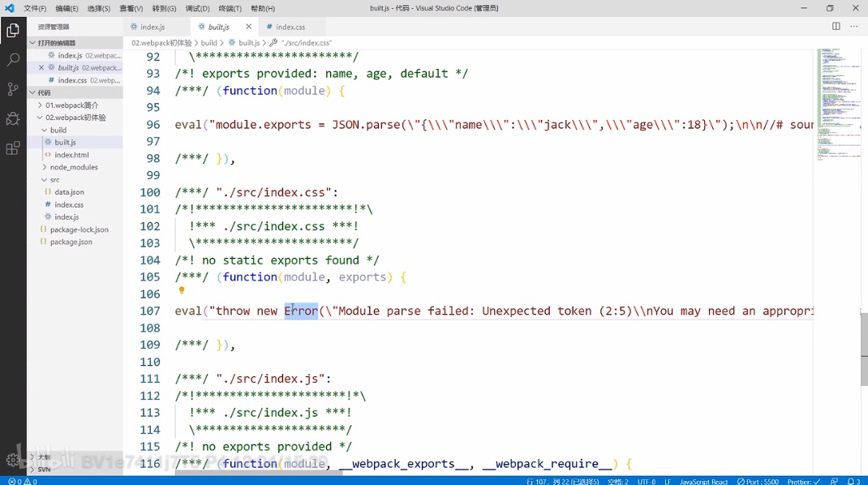Open index.js in the src folder
868x485 pixels.
[75, 217]
